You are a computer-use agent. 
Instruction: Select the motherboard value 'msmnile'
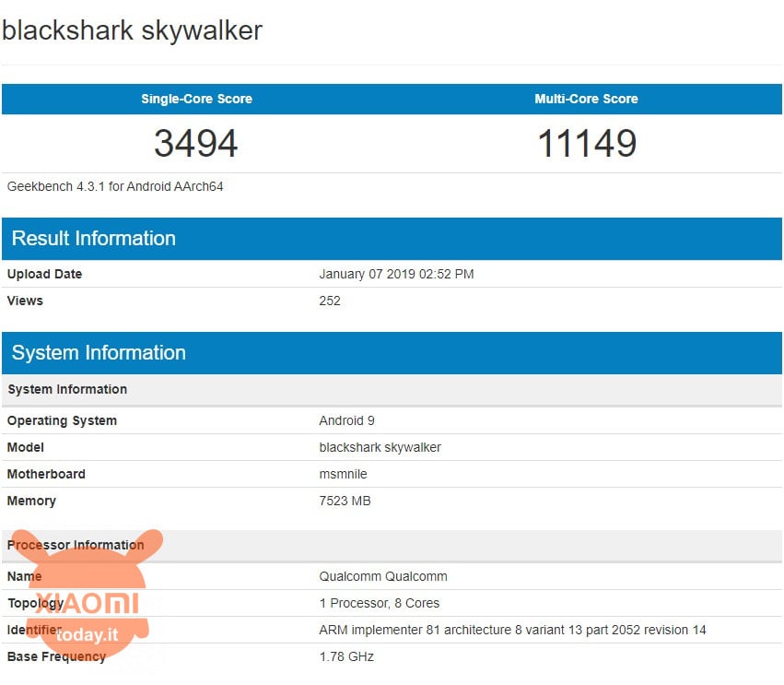343,474
